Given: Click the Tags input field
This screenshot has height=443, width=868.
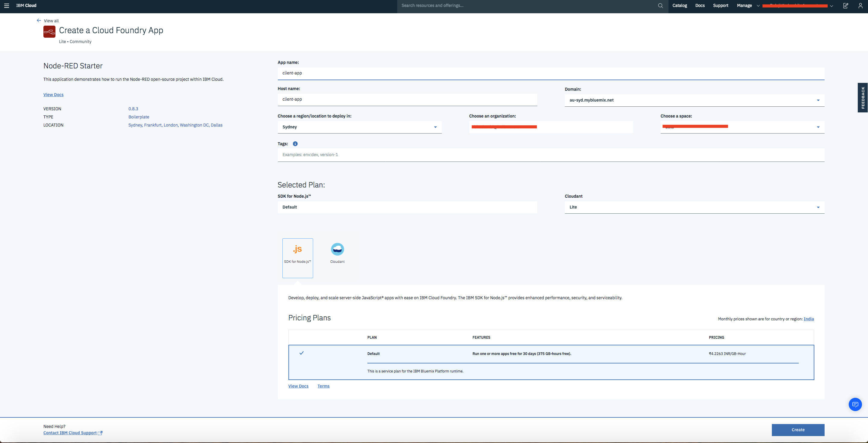Looking at the screenshot, I should tap(551, 155).
